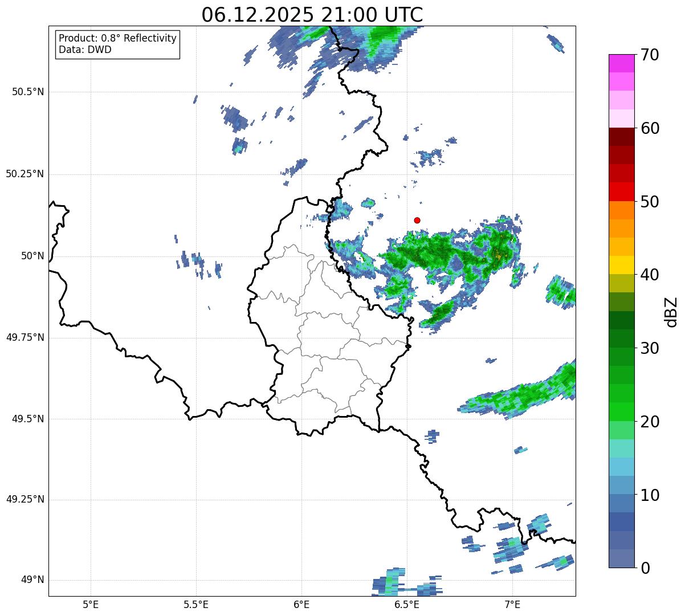
Task: Click the 50.25°N latitude label
Action: [25, 174]
